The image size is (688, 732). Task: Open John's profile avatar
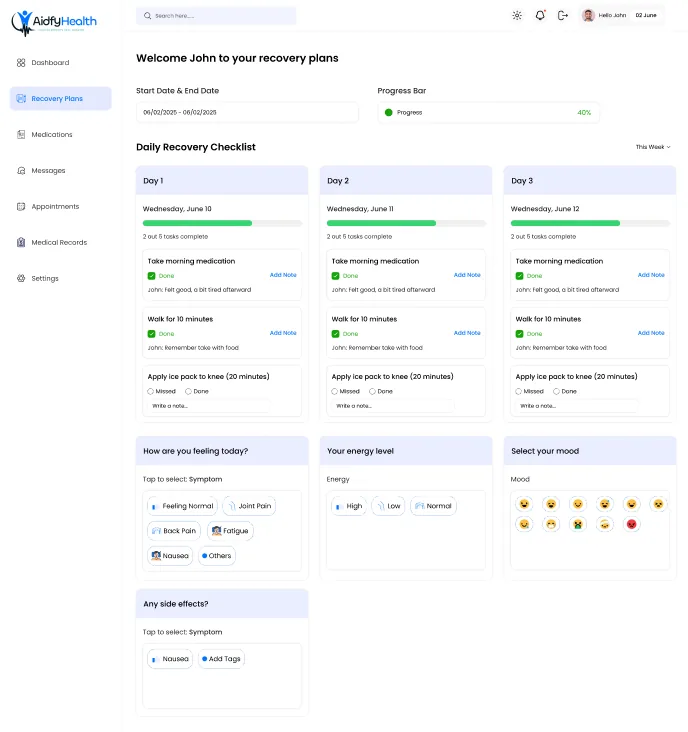[x=588, y=15]
